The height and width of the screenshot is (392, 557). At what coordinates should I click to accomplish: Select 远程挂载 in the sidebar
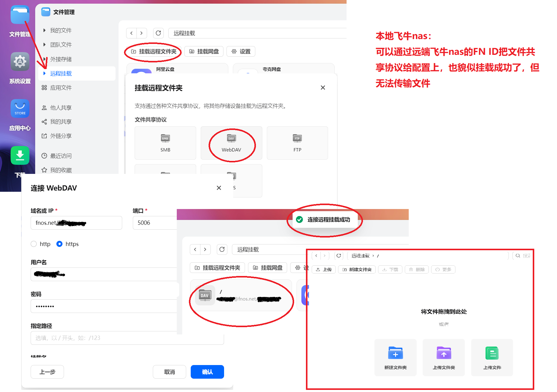[x=77, y=74]
